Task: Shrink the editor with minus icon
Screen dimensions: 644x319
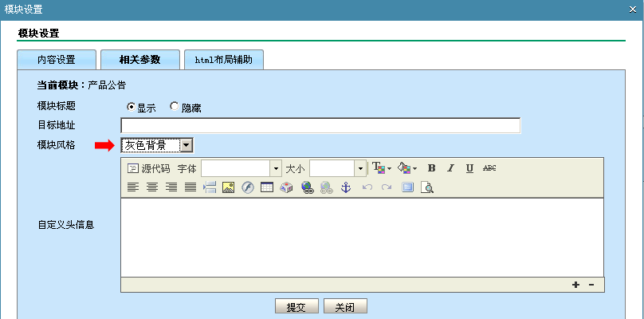Action: coord(591,285)
